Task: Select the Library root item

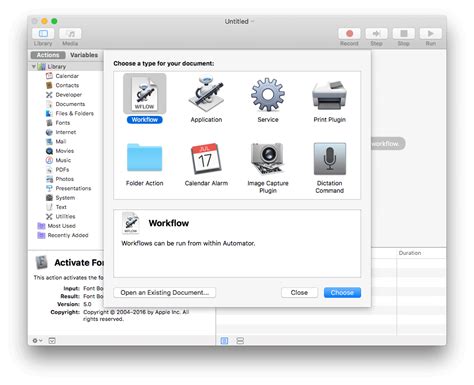Action: (x=57, y=66)
